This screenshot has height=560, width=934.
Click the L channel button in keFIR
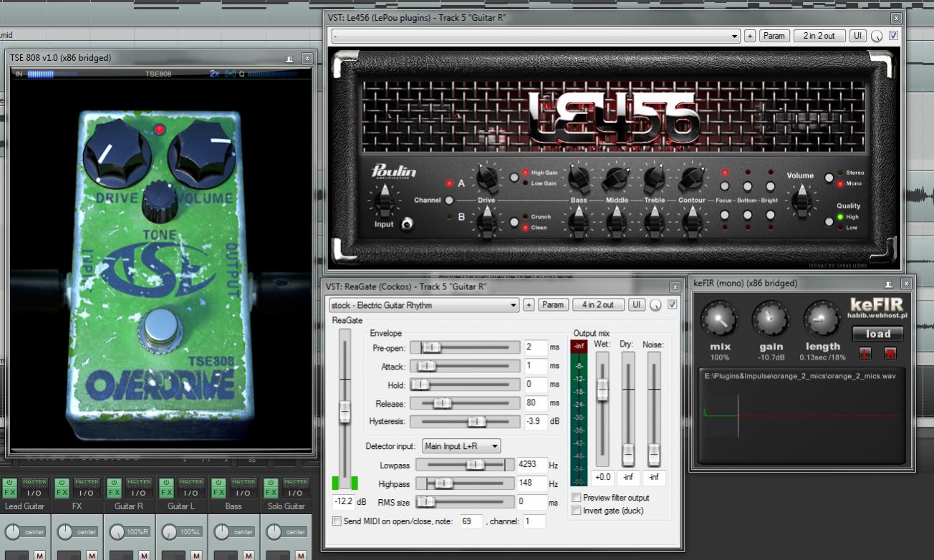tap(865, 354)
